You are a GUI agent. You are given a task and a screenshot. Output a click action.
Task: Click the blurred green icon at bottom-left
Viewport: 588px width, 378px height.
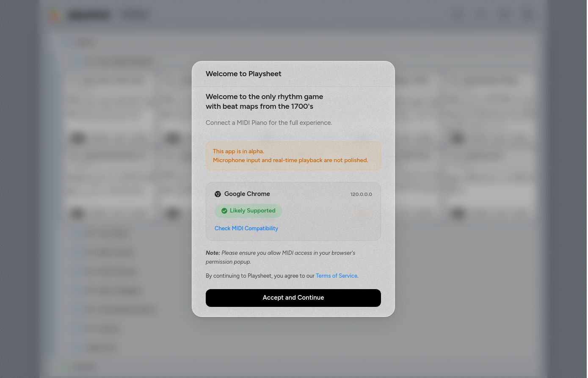click(x=64, y=367)
